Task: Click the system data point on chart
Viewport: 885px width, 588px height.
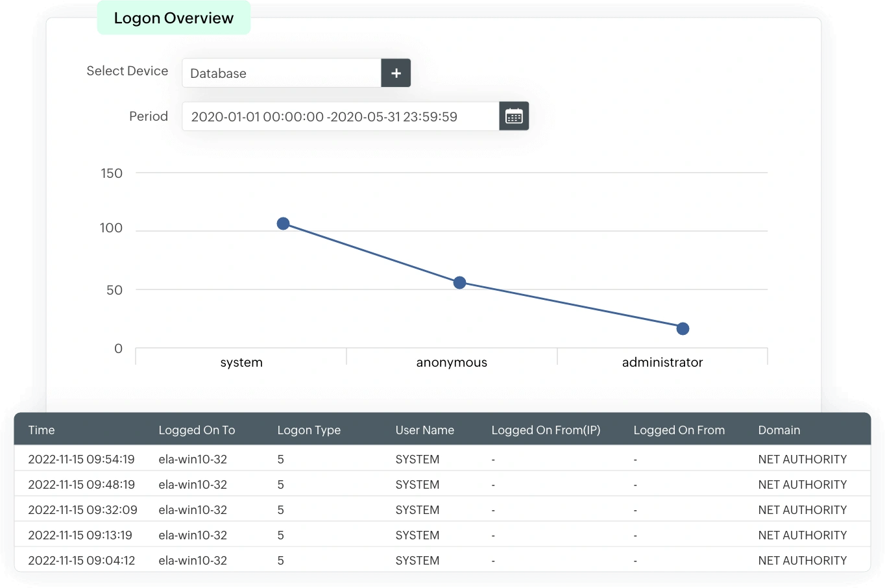Action: point(283,223)
